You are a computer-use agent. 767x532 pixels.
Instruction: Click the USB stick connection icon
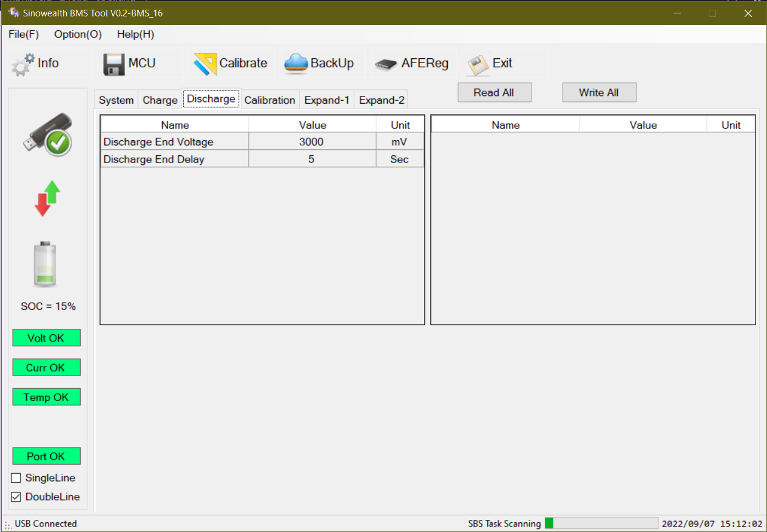(48, 135)
